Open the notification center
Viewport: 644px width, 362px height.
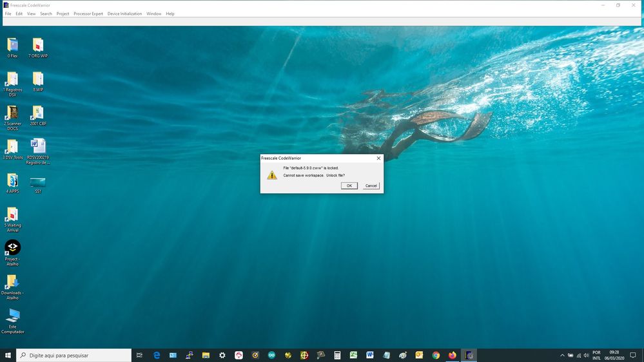633,356
